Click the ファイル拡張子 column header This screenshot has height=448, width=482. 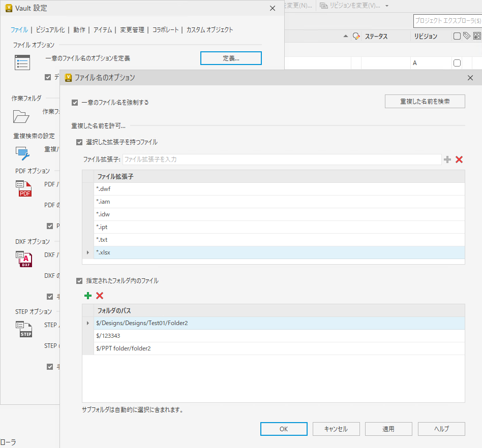point(279,177)
